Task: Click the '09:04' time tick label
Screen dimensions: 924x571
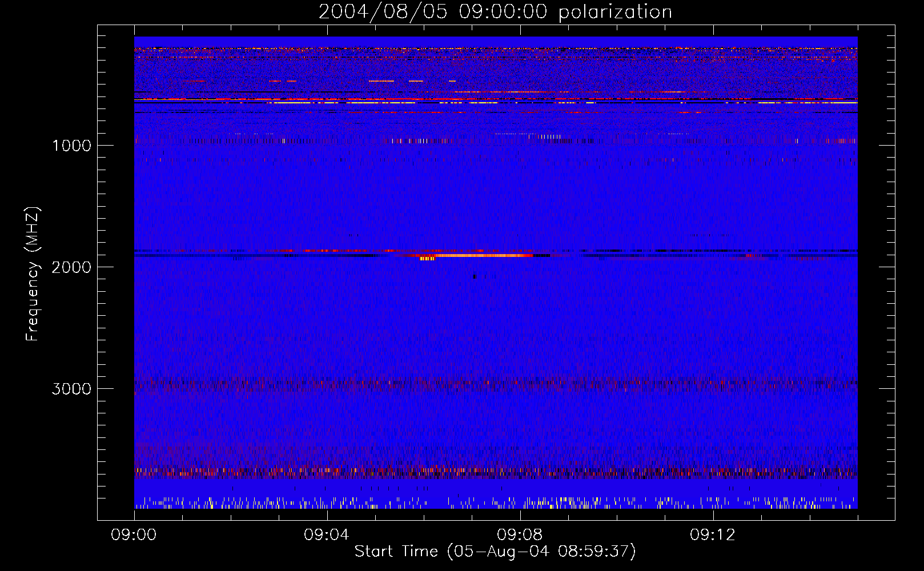Action: pos(327,535)
